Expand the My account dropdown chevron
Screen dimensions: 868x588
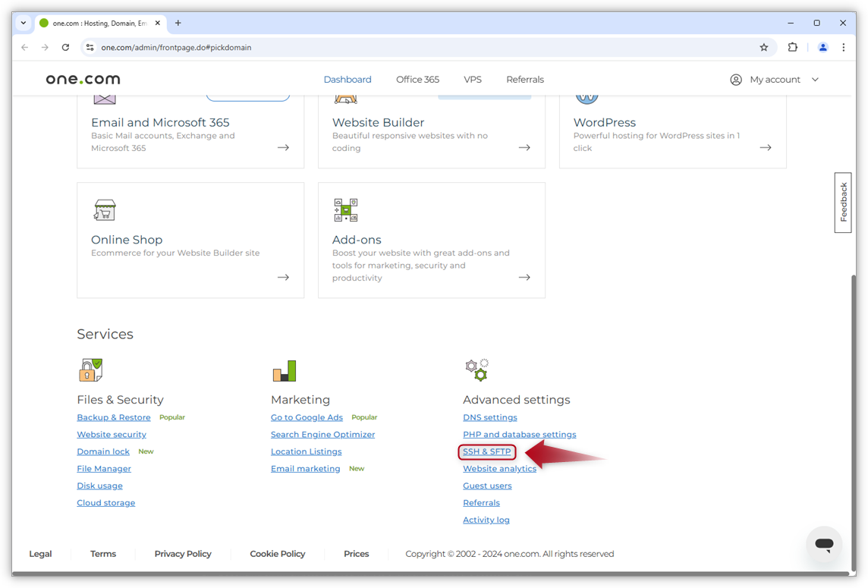(815, 80)
